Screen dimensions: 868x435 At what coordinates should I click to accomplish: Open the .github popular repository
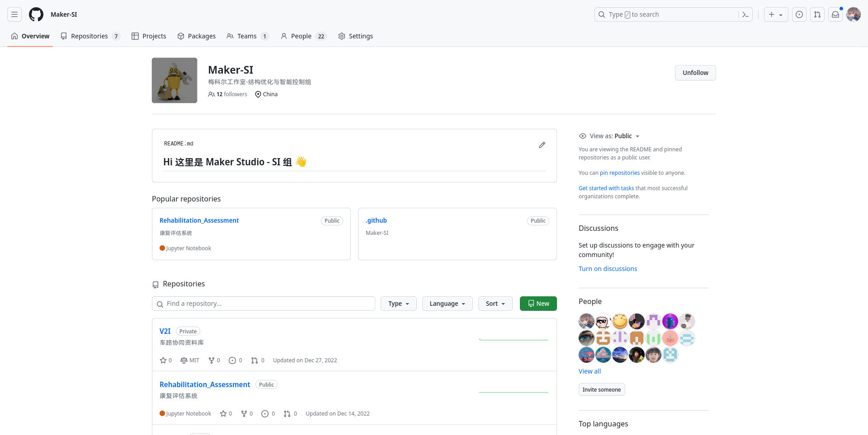376,220
